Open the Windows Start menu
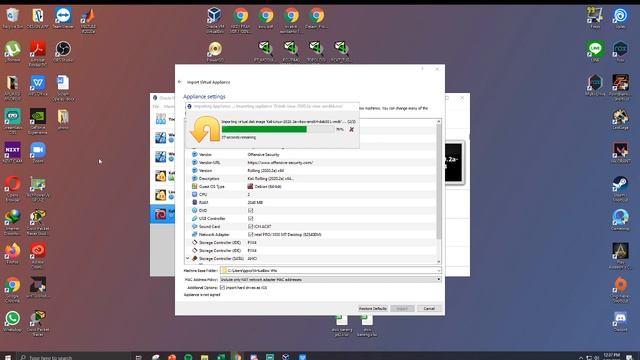 pyautogui.click(x=7, y=357)
